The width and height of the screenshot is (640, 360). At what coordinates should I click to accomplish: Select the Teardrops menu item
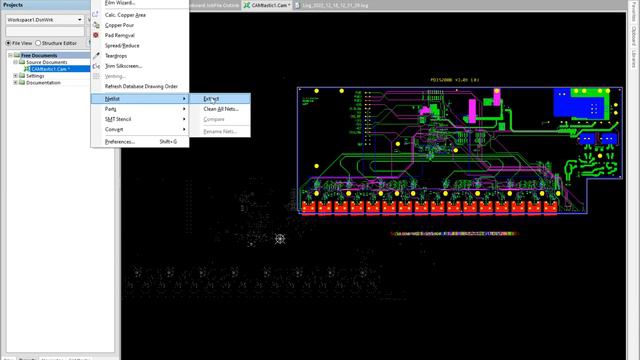140,56
